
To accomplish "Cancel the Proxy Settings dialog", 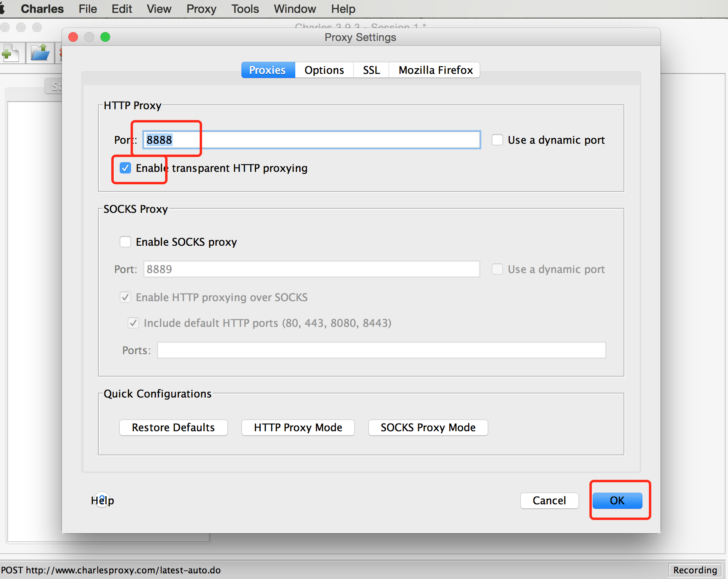I will (549, 500).
